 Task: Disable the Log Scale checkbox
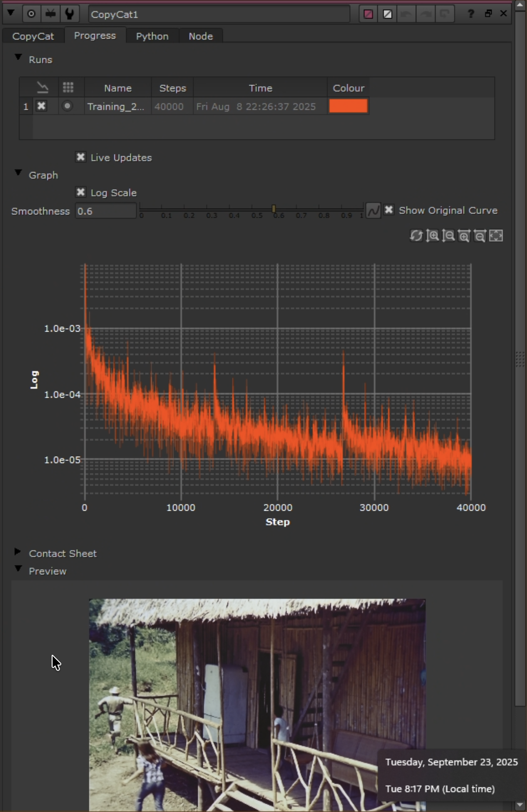pos(80,192)
